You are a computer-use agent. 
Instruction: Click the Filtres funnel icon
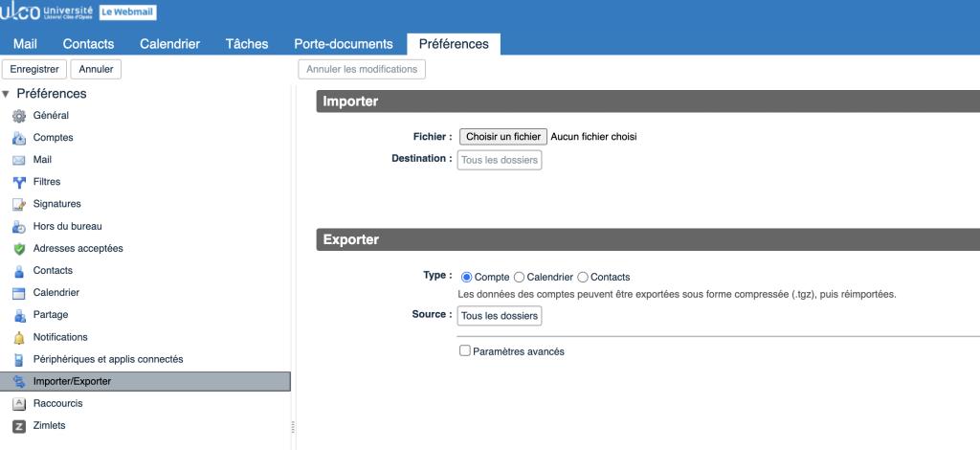[18, 182]
